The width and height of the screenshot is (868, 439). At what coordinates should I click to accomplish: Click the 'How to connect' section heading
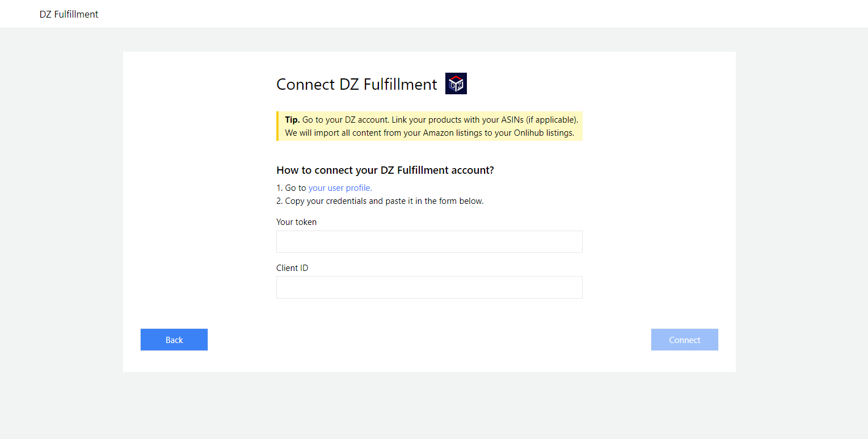[x=385, y=170]
